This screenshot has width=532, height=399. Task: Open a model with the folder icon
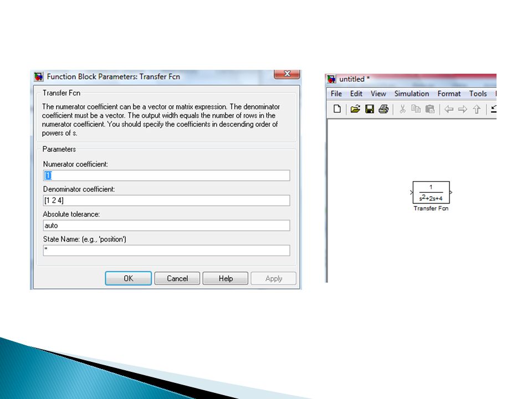pos(355,109)
